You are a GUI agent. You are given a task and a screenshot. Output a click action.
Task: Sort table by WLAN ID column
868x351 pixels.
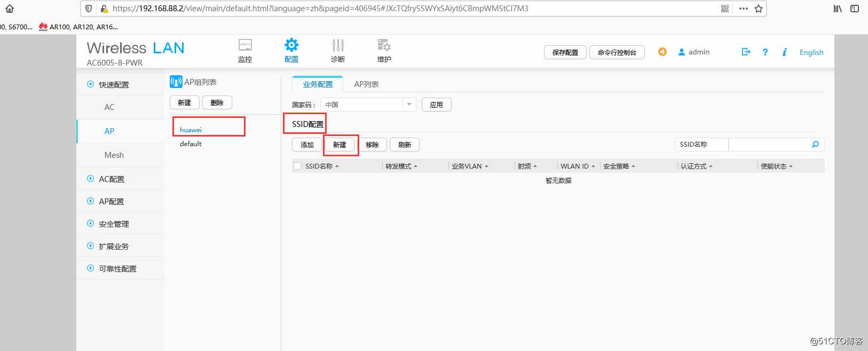pyautogui.click(x=578, y=166)
